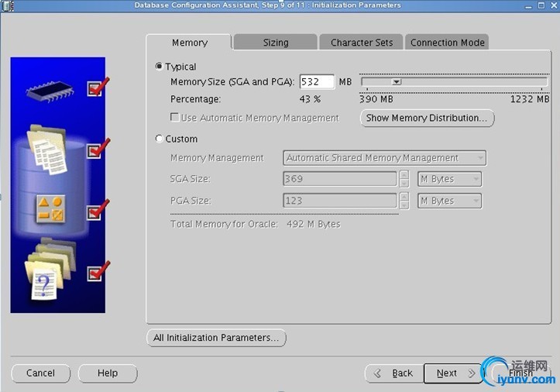
Task: Click the question mark documents icon
Action: pos(50,270)
